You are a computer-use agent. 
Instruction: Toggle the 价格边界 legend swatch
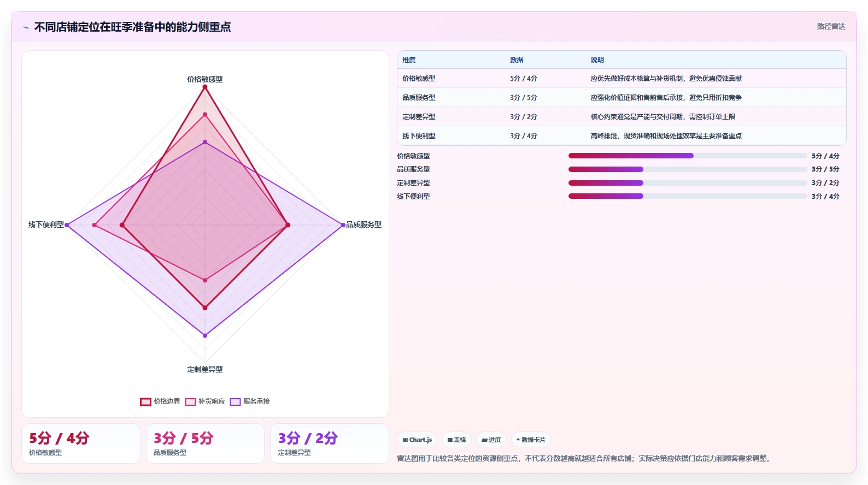click(x=145, y=401)
